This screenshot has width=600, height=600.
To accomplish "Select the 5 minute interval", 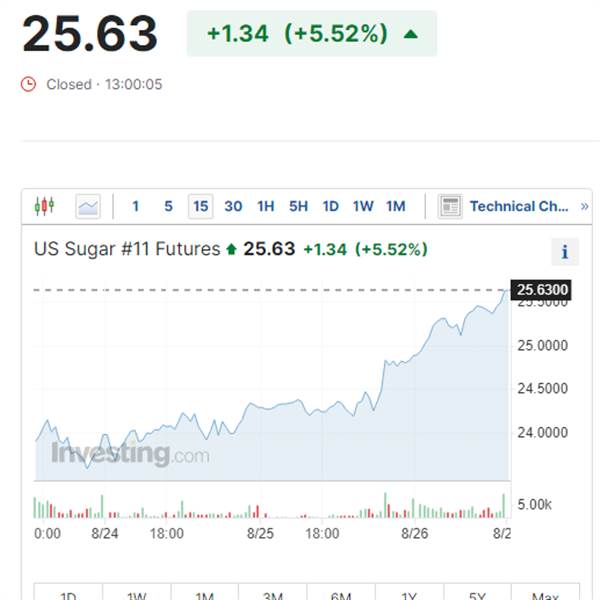I will 168,207.
